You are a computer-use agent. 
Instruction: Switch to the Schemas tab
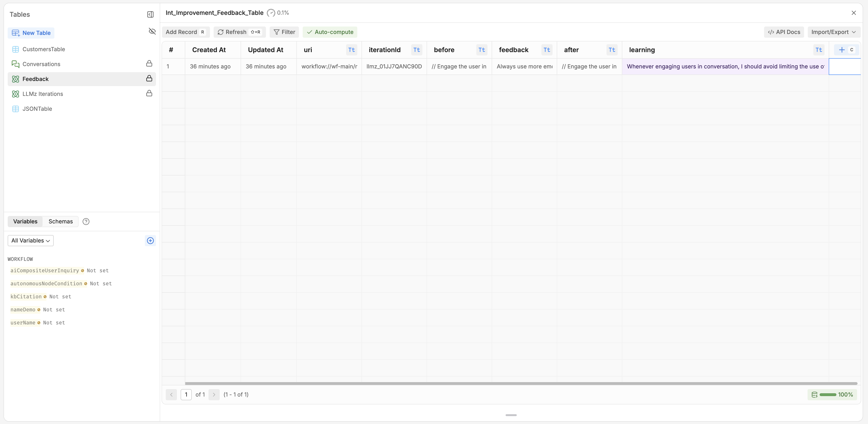61,222
